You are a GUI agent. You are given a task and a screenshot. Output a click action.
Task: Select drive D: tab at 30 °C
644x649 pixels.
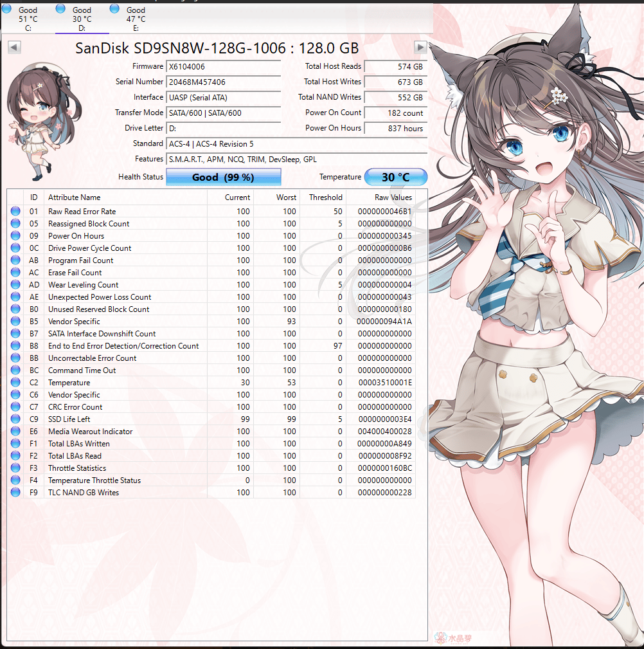click(x=82, y=19)
